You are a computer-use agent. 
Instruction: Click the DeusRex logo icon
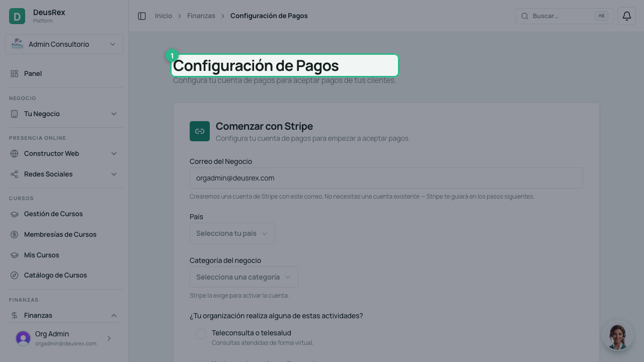(x=17, y=16)
